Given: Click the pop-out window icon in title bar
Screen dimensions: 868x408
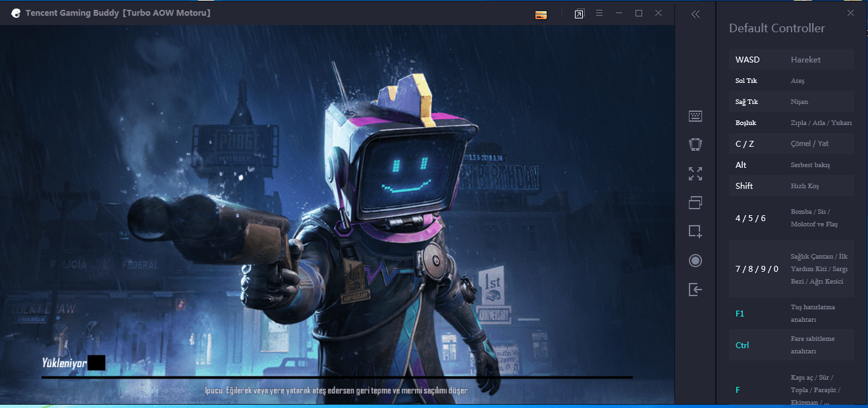Looking at the screenshot, I should pos(579,14).
